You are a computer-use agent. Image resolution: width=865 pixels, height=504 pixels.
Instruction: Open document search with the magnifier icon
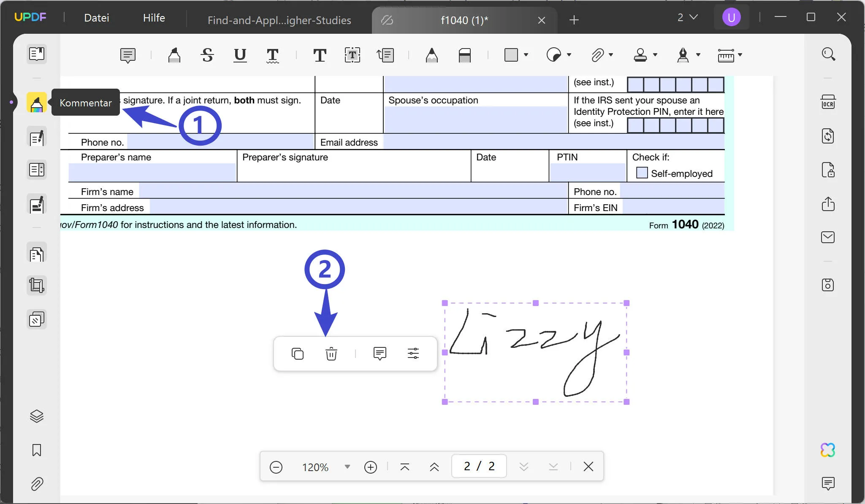pyautogui.click(x=829, y=54)
